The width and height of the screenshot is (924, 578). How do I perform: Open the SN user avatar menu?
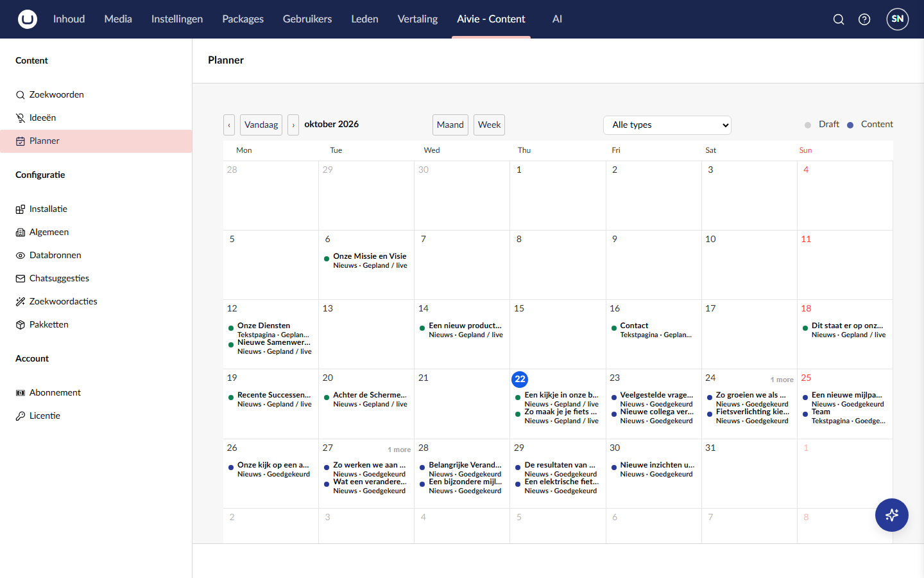[898, 19]
